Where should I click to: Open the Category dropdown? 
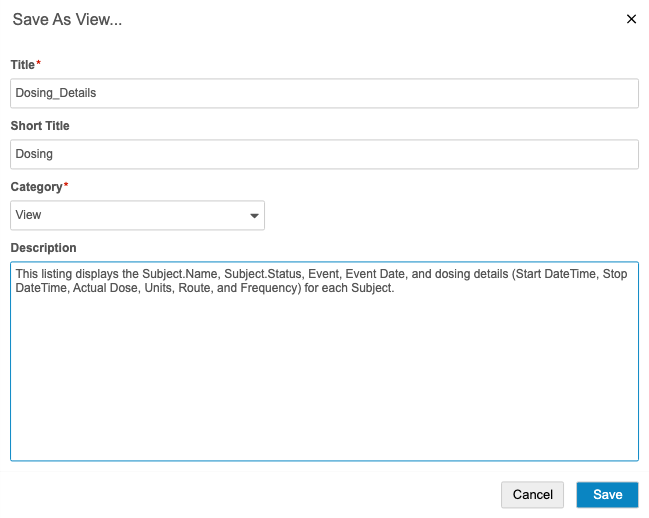pyautogui.click(x=137, y=215)
